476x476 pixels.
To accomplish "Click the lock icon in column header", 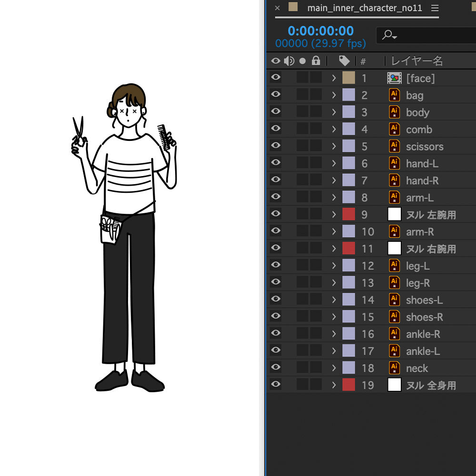I will [316, 61].
